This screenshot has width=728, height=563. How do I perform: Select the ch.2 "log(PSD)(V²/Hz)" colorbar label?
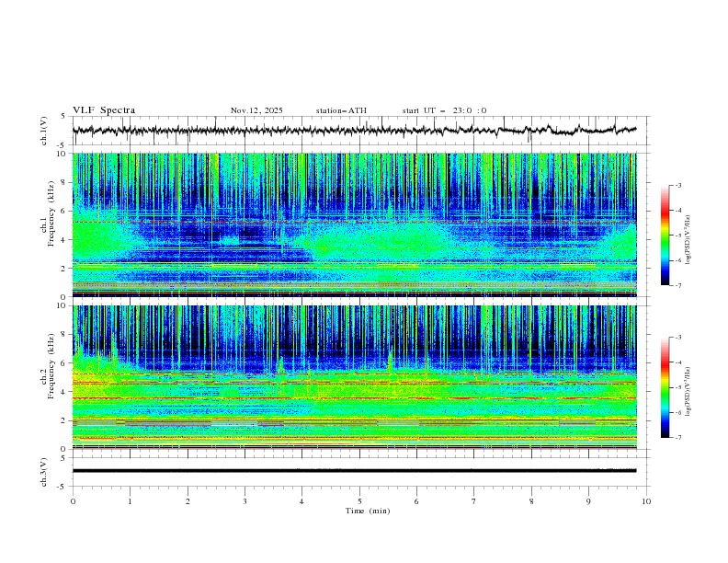[688, 391]
